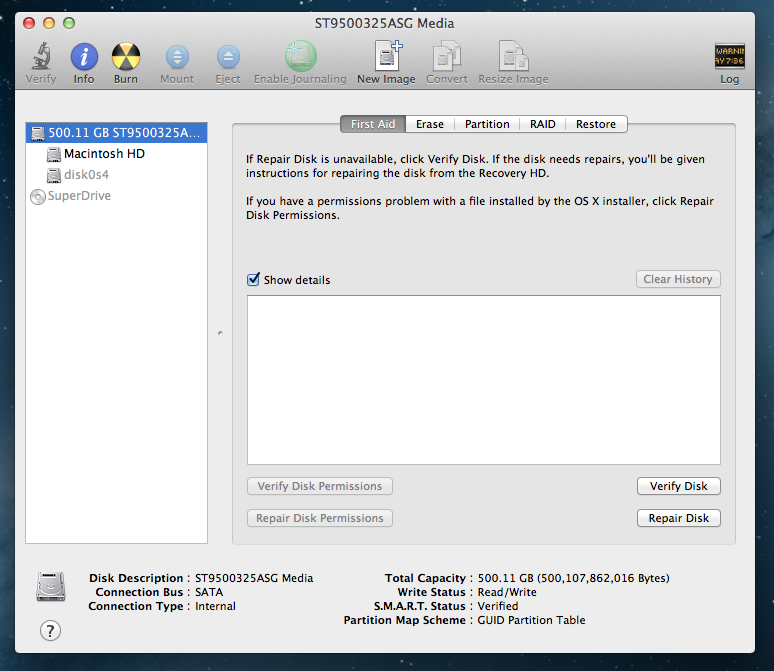Screen dimensions: 774x671
Task: Click the GUID Partition Table text
Action: click(x=531, y=620)
